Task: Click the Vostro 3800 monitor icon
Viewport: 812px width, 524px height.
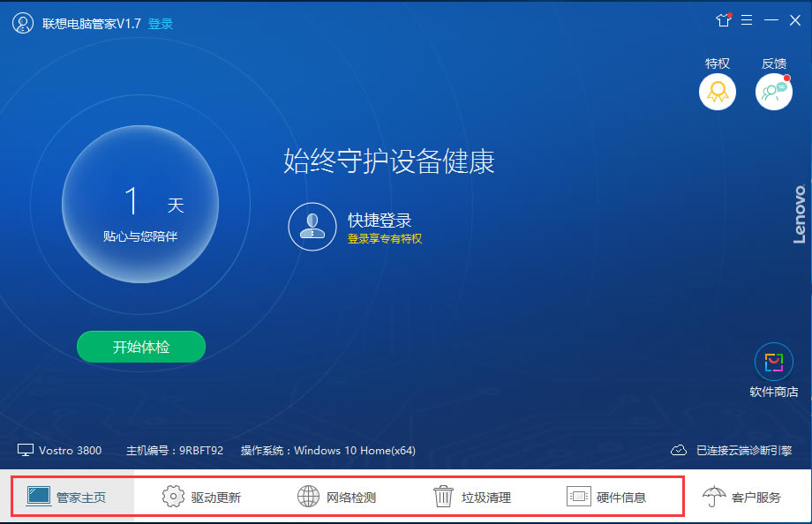Action: (x=25, y=450)
